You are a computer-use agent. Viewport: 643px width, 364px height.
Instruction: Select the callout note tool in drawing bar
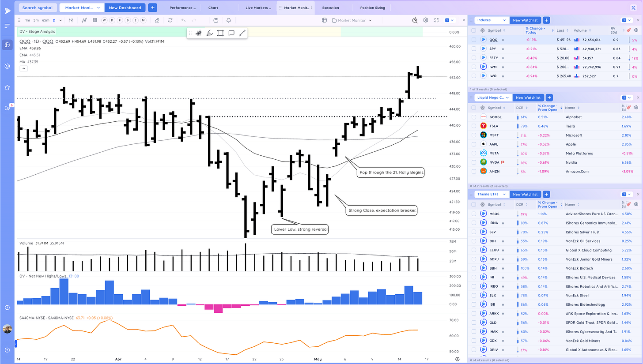(231, 33)
